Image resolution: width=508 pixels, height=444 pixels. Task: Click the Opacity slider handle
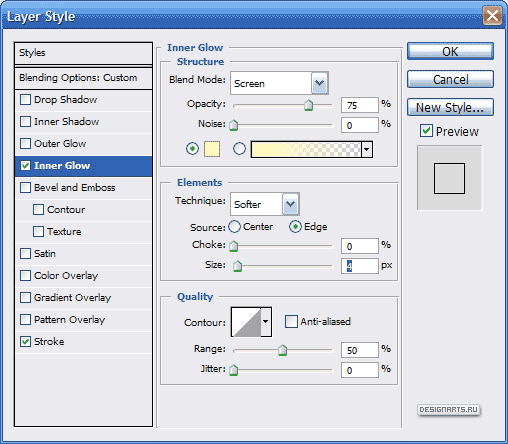pyautogui.click(x=309, y=105)
